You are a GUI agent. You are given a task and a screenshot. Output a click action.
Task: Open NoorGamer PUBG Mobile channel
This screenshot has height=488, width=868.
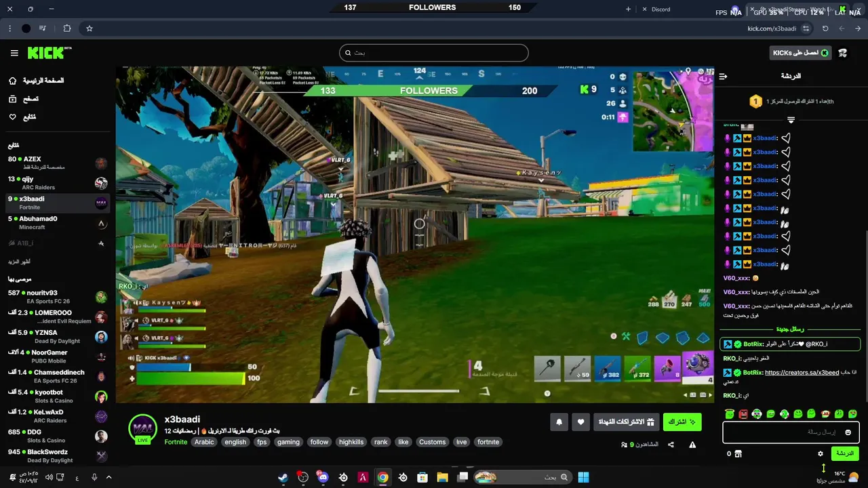tap(57, 357)
